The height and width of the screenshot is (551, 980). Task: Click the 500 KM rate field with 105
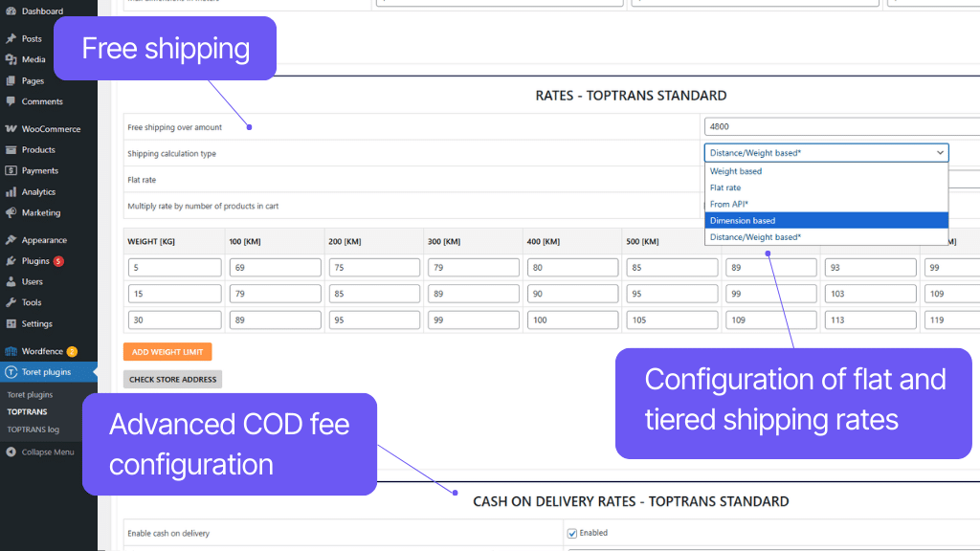(x=672, y=320)
